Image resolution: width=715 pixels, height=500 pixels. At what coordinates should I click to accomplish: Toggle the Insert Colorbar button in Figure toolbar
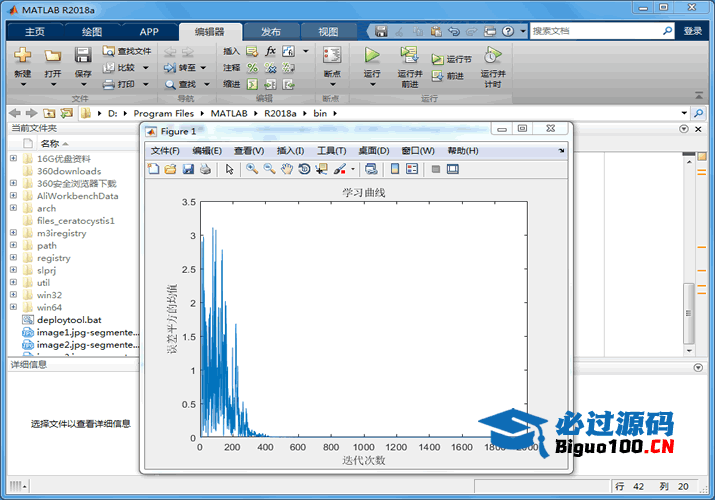click(395, 169)
